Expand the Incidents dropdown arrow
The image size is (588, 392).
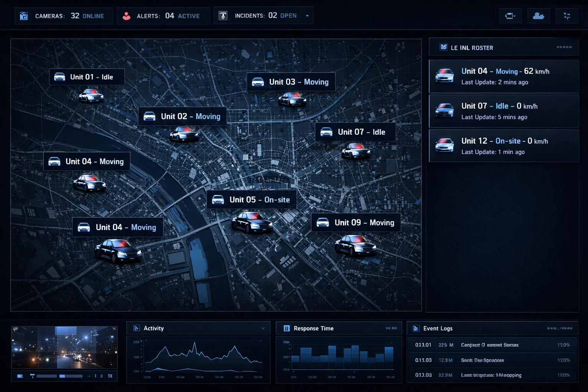(x=307, y=16)
